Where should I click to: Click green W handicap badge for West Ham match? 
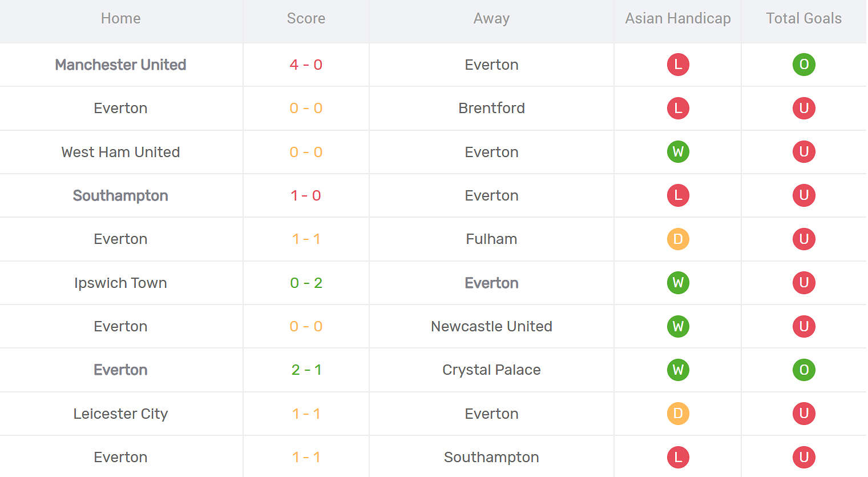[678, 152]
